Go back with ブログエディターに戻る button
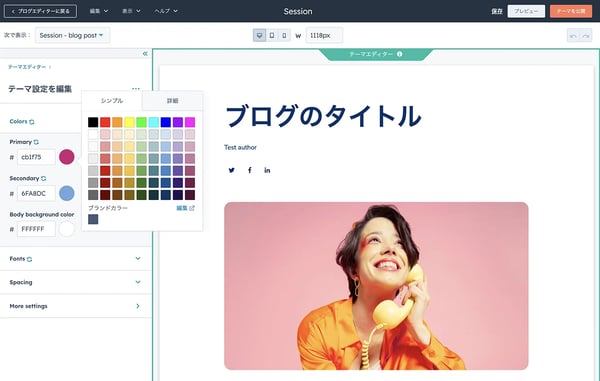 (40, 11)
